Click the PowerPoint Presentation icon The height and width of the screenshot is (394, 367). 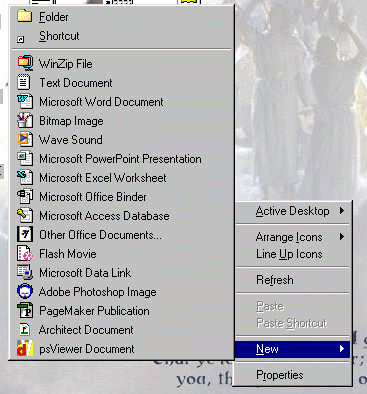(25, 158)
